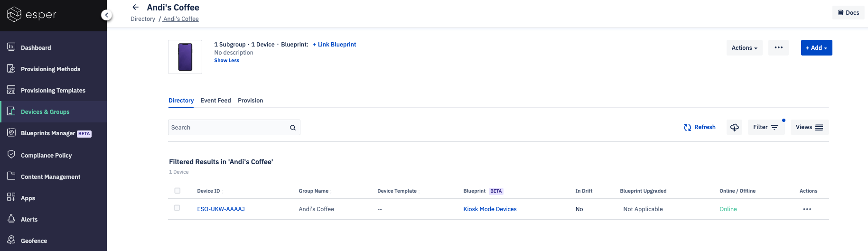
Task: Sort by Group Name column arrows
Action: pyautogui.click(x=331, y=192)
